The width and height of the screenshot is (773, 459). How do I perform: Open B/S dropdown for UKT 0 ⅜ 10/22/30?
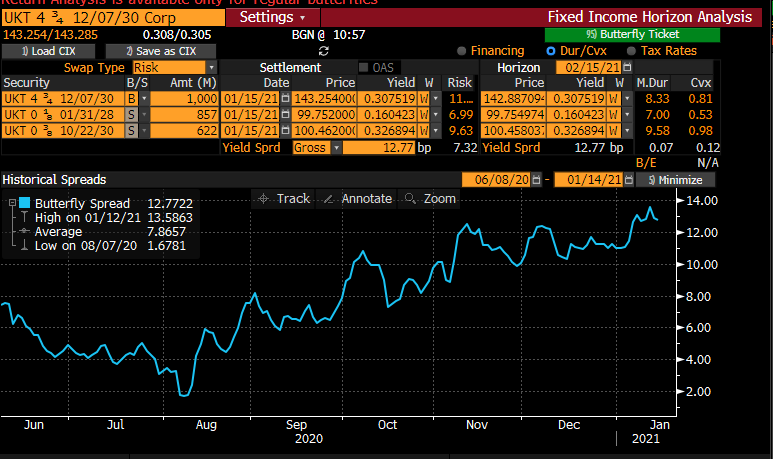144,131
